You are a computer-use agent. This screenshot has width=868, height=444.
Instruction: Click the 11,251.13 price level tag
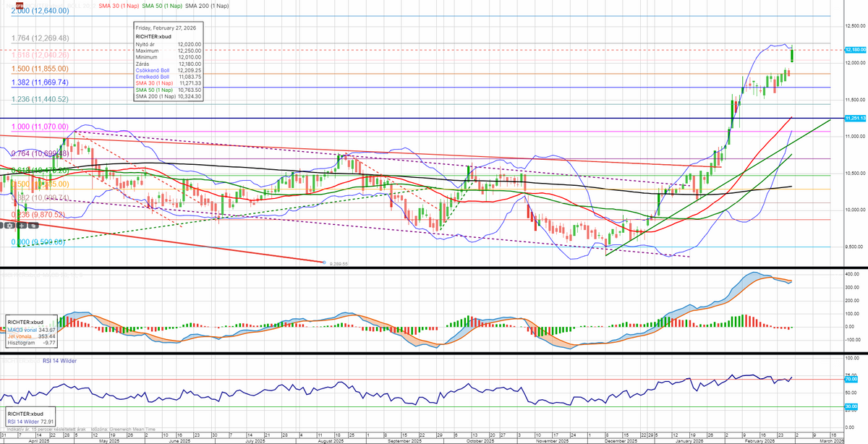[855, 117]
